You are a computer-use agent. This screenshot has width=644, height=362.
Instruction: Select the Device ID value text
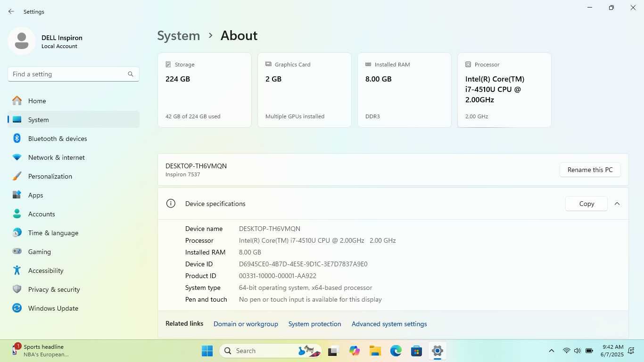point(303,264)
